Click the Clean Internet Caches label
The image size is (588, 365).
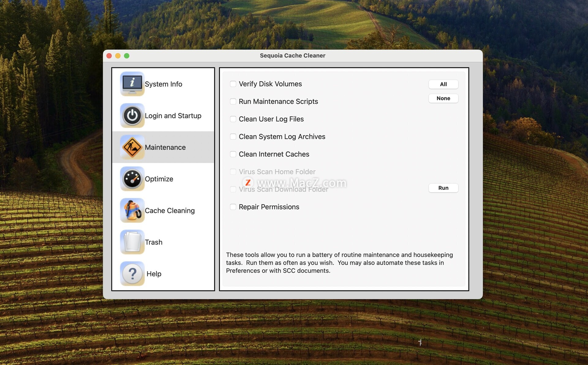(x=274, y=154)
